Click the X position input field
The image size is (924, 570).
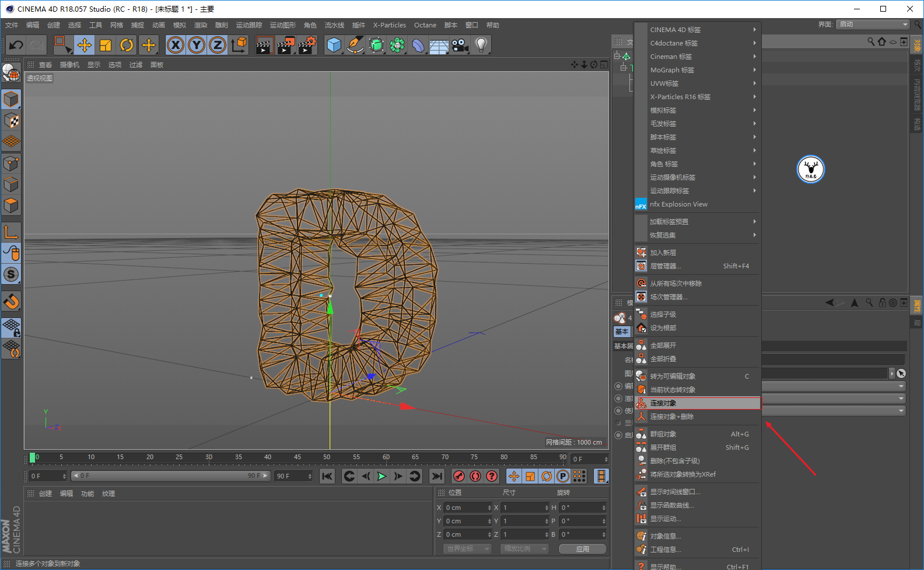point(467,508)
